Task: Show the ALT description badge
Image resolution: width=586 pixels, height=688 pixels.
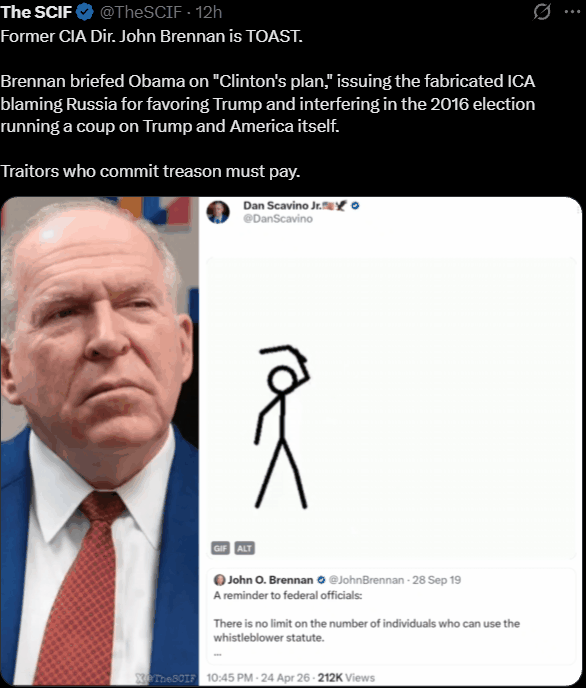Action: pos(244,548)
